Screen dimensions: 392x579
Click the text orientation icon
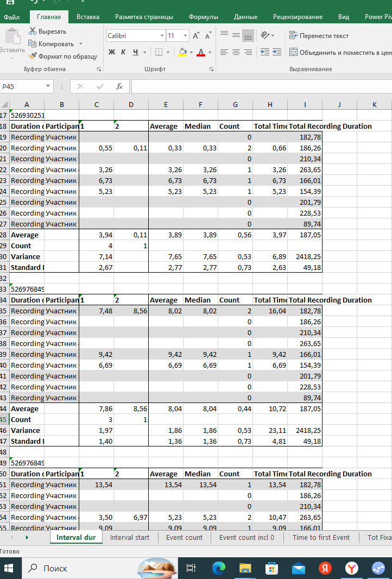click(x=265, y=35)
